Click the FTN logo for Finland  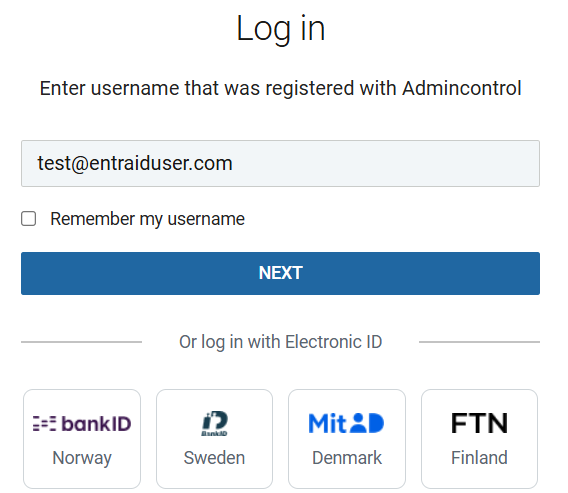479,423
